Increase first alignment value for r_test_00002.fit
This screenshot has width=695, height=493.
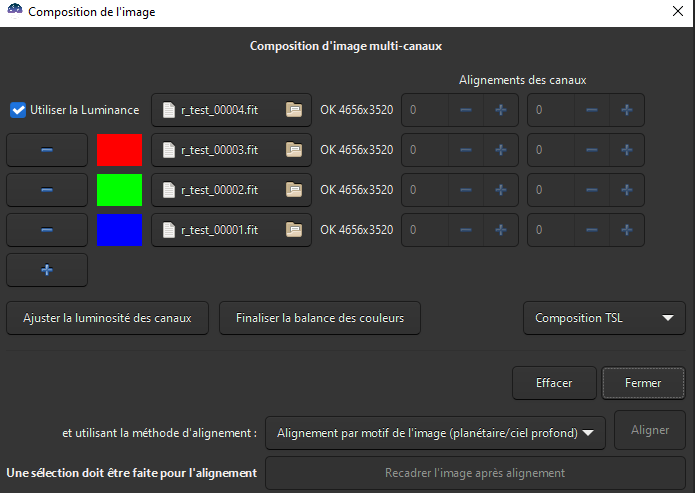[501, 190]
